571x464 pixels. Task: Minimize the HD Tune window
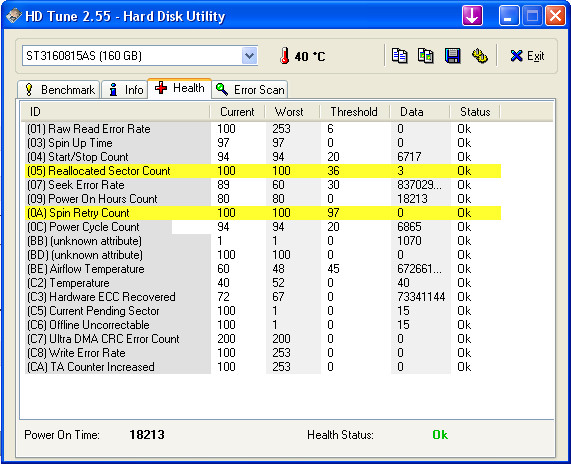click(509, 16)
